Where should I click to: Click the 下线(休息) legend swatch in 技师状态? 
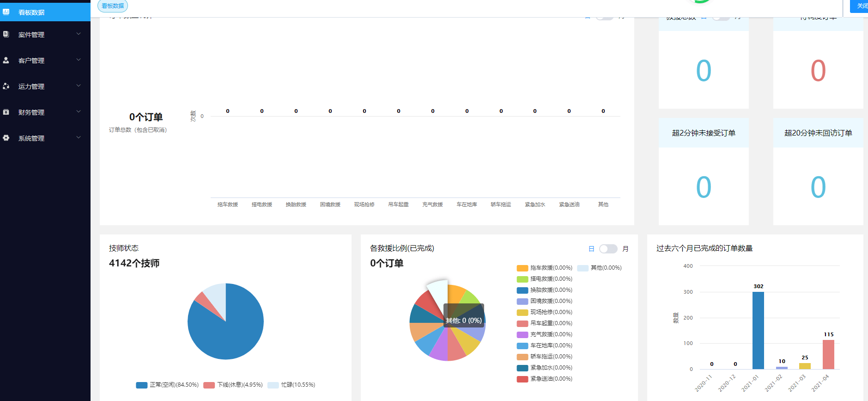click(209, 385)
